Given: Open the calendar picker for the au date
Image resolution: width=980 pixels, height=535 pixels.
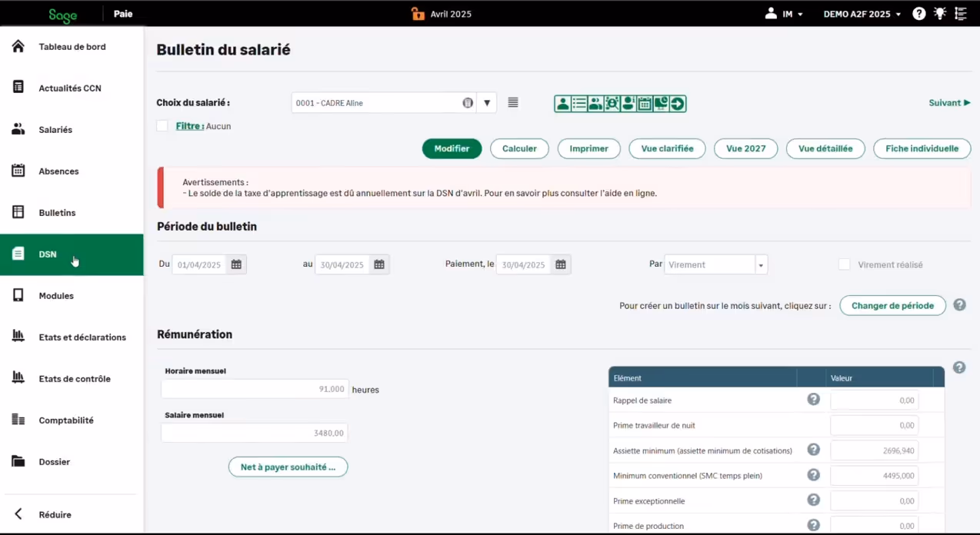Looking at the screenshot, I should click(379, 264).
